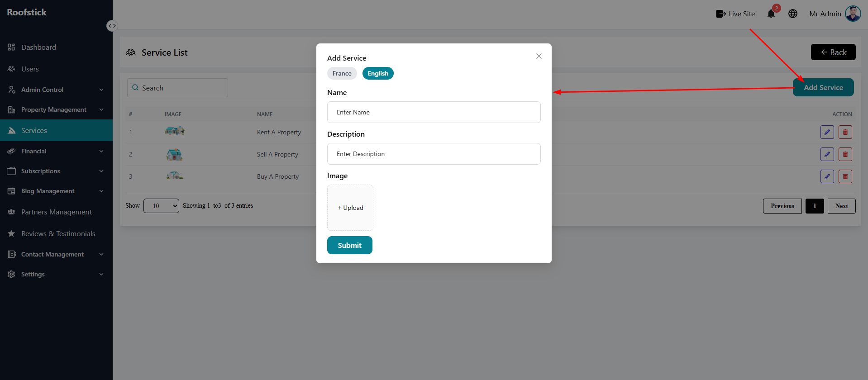Click the Roofstick logo text
This screenshot has height=380, width=868.
[27, 12]
